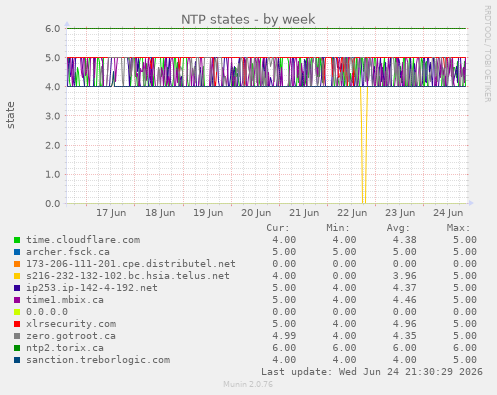Screen dimensions: 497x395
Task: Select the archer.fsck.ca legend label
Action: click(68, 252)
